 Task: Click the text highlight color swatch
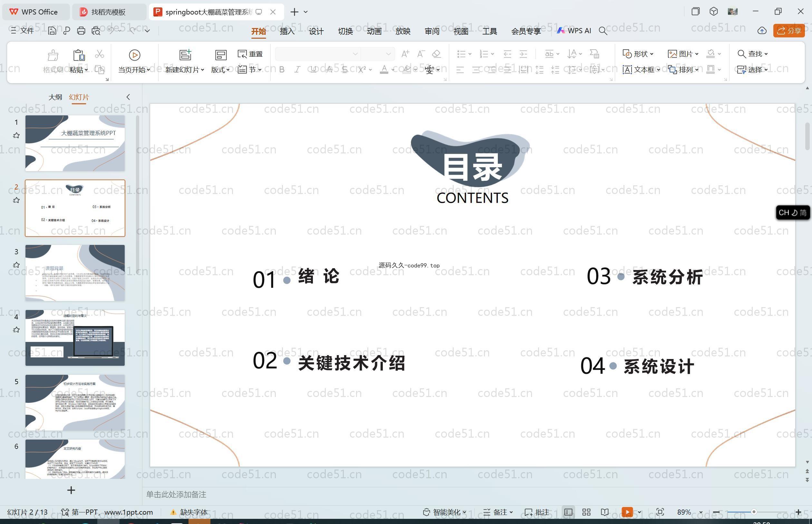406,70
